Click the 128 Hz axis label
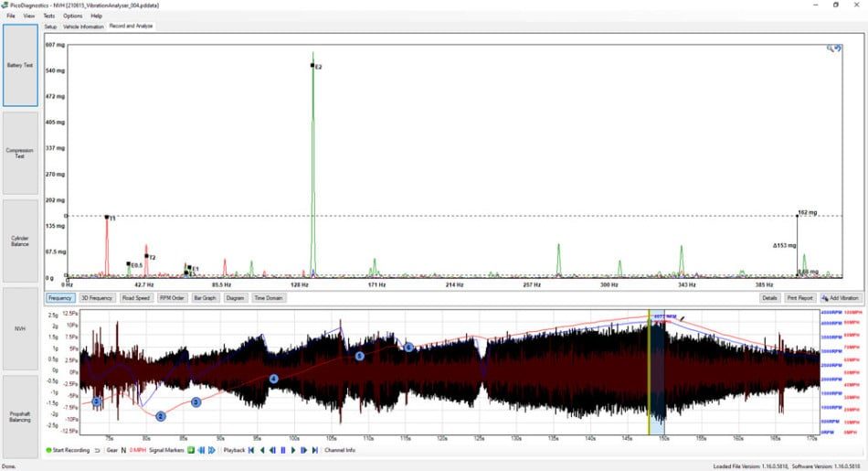The height and width of the screenshot is (471, 868). 300,284
